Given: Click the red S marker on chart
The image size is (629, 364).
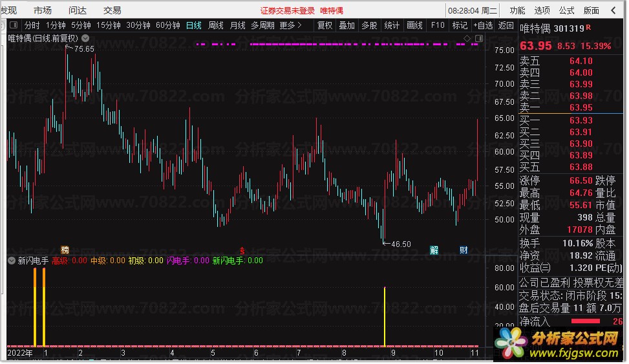Looking at the screenshot, I should (x=242, y=251).
